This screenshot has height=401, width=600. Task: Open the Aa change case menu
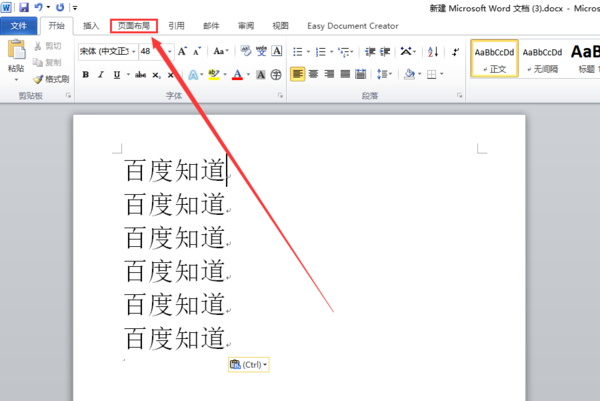[220, 51]
